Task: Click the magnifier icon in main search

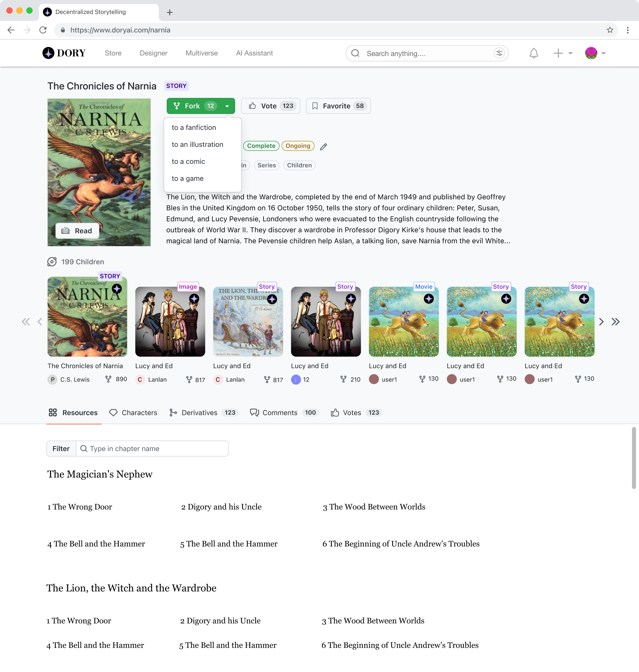Action: pyautogui.click(x=355, y=53)
